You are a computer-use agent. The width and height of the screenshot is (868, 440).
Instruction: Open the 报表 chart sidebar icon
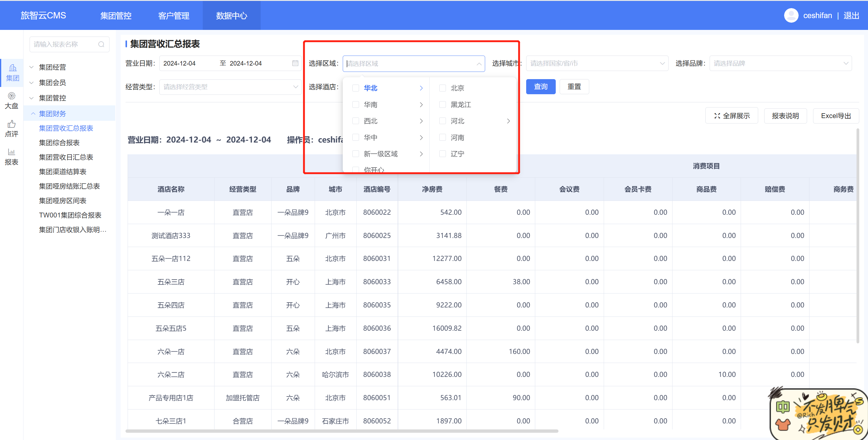pyautogui.click(x=12, y=156)
